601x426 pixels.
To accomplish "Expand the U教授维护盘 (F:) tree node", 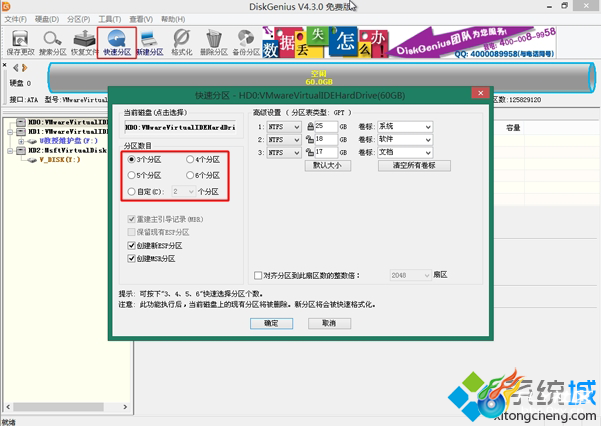I will click(x=21, y=141).
